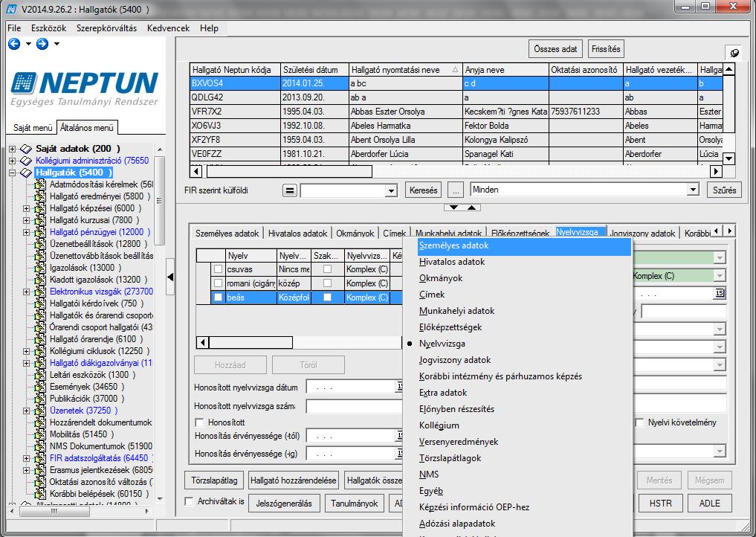
Task: Open calendar icon for Honosítás érvényessége (-ig)
Action: coord(399,454)
